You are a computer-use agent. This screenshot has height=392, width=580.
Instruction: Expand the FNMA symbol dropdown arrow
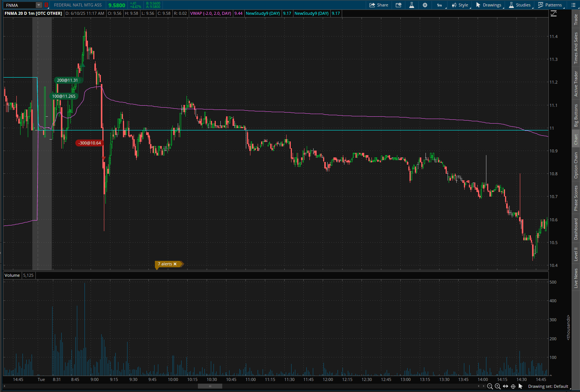pos(38,5)
